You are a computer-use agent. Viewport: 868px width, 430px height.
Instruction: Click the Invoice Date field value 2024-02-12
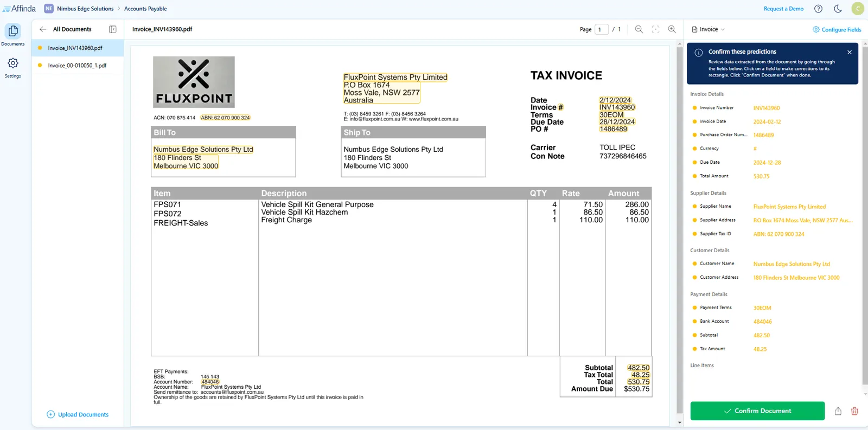(x=767, y=122)
